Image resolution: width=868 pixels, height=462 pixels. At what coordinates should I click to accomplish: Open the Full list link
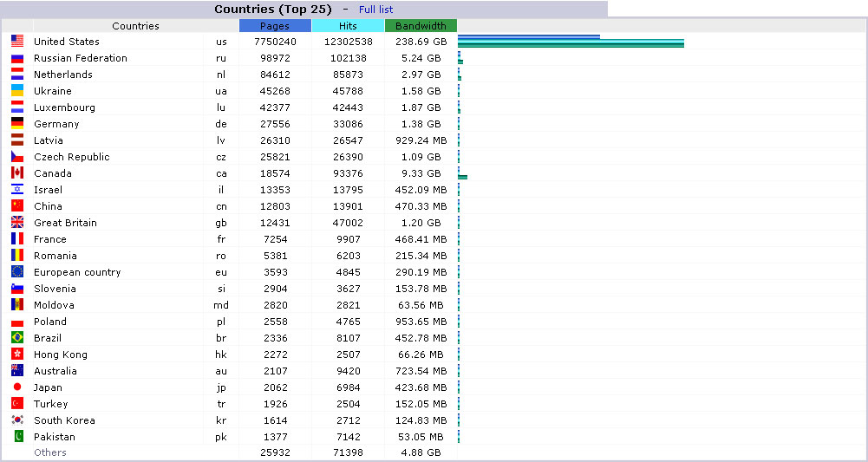(375, 10)
